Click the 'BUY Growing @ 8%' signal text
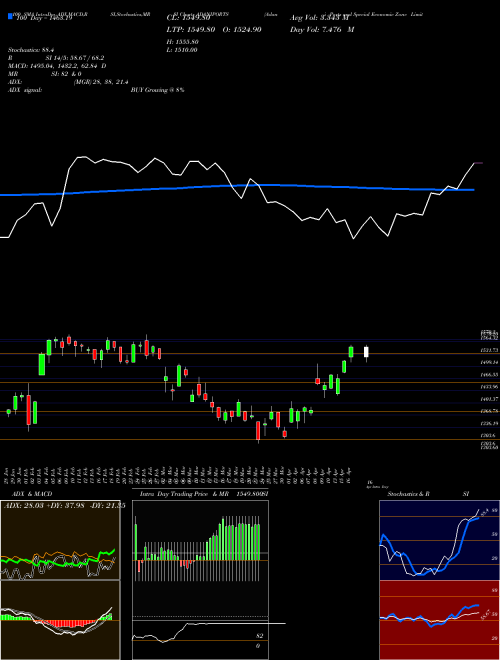 click(x=157, y=90)
